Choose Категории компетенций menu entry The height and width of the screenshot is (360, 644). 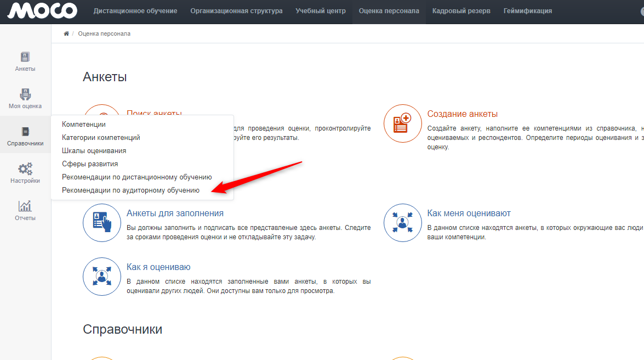tap(101, 138)
